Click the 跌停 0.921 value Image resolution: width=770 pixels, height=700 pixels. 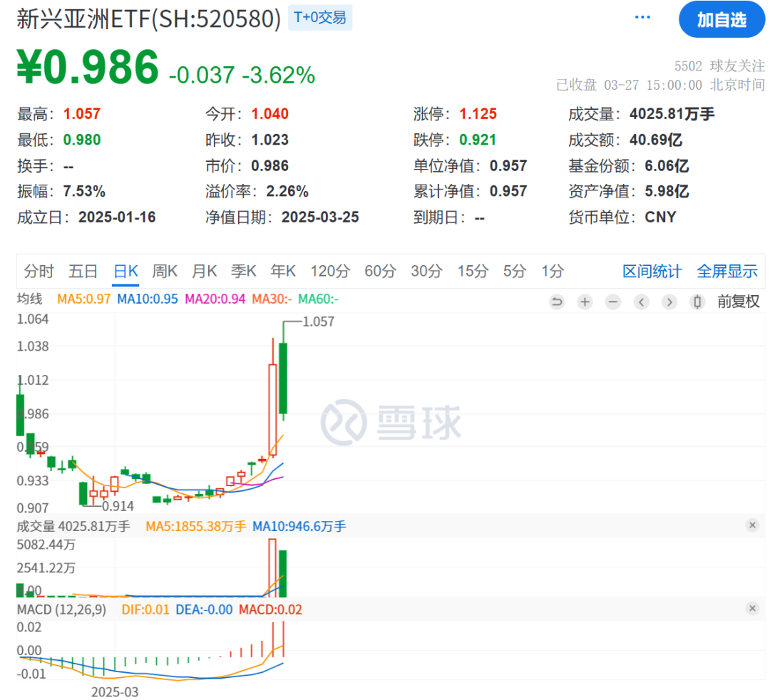coord(477,140)
